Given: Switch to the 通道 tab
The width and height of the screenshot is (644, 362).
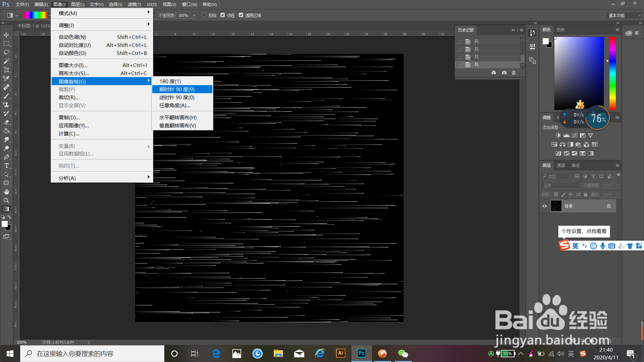Looking at the screenshot, I should (x=561, y=165).
